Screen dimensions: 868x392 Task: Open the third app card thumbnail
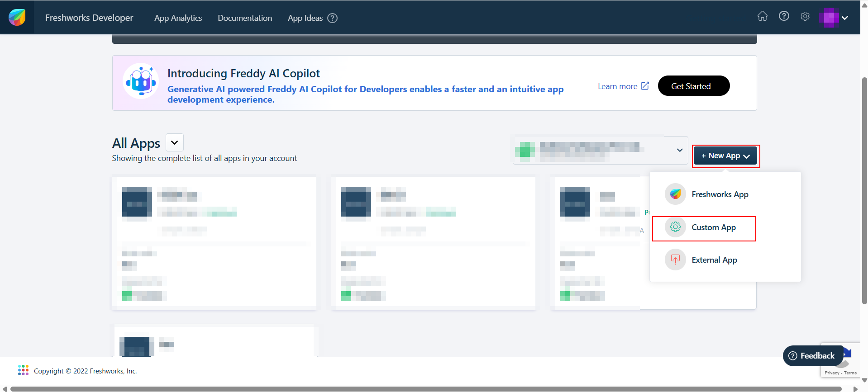(575, 202)
